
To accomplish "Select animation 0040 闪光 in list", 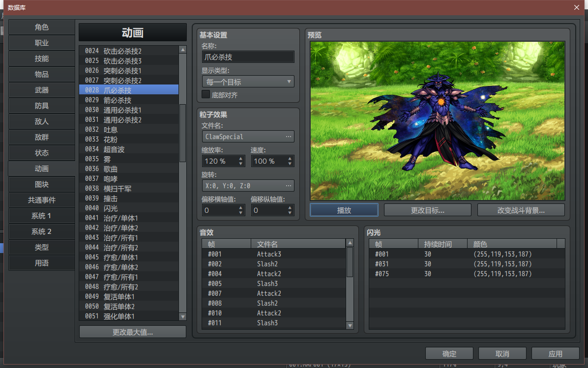I will click(129, 208).
